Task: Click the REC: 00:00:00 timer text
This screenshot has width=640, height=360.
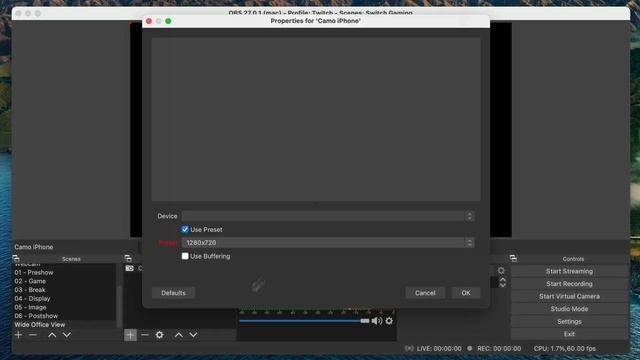Action: coord(499,348)
